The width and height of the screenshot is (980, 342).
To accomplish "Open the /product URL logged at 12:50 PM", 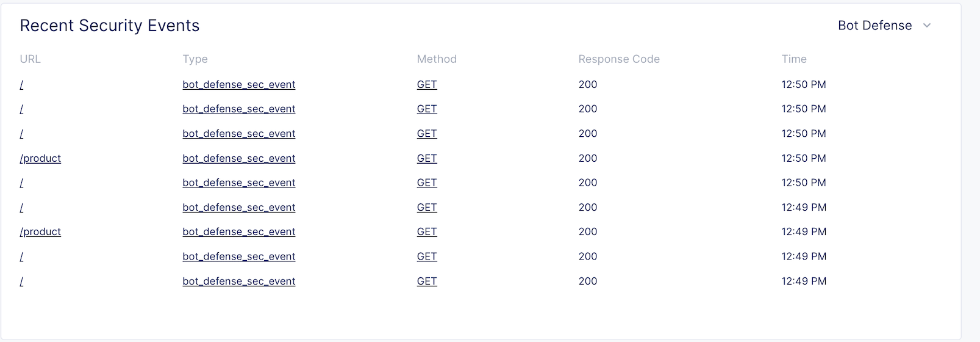I will coord(40,158).
